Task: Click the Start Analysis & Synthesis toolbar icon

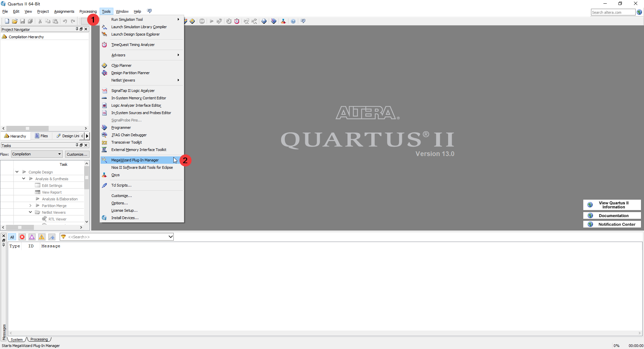Action: point(219,21)
